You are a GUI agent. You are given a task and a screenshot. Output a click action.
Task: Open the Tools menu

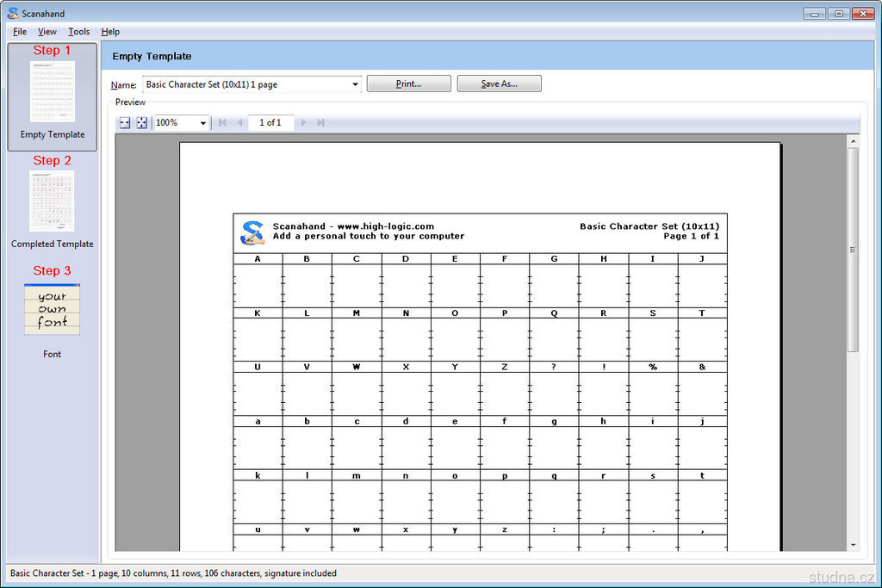79,32
